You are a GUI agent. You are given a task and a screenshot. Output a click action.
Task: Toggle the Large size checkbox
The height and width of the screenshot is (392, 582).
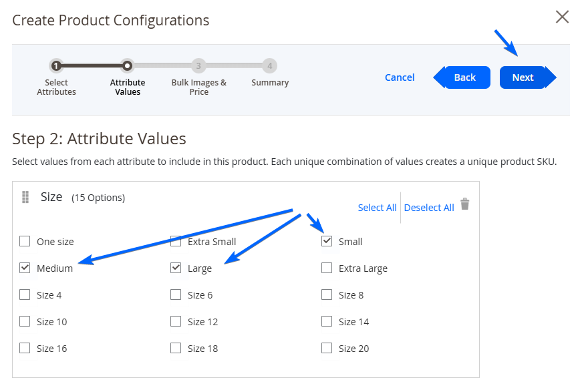coord(176,268)
